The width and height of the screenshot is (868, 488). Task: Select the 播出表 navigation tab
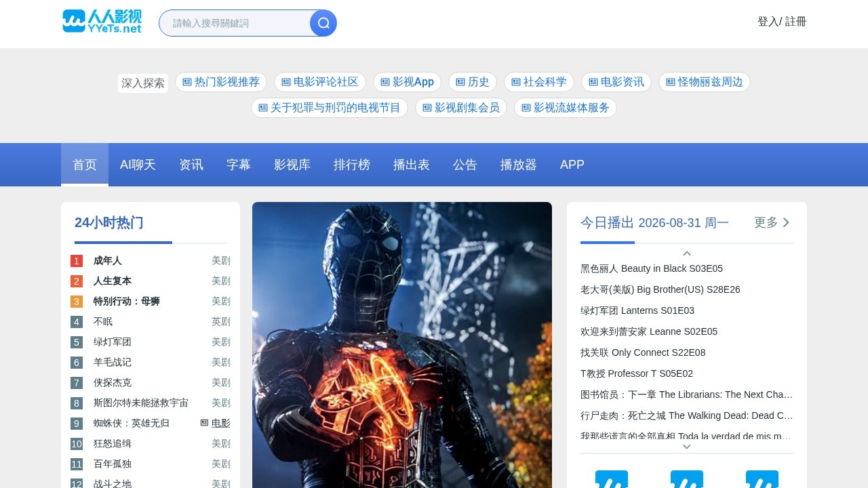[x=412, y=165]
